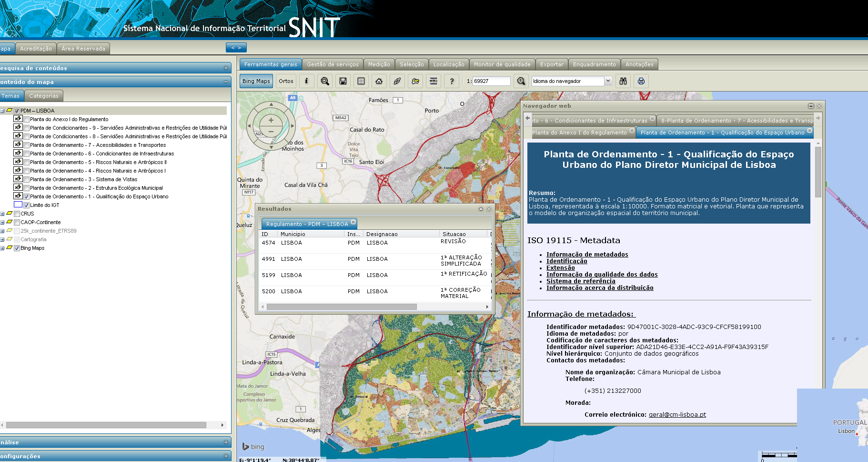Toggle the Bing Maps basemap button
868x462 pixels.
pyautogui.click(x=256, y=81)
